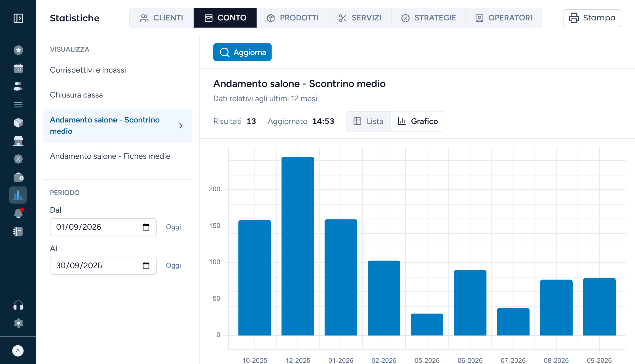Open the notebook icon in sidebar
The width and height of the screenshot is (635, 364).
(x=18, y=232)
